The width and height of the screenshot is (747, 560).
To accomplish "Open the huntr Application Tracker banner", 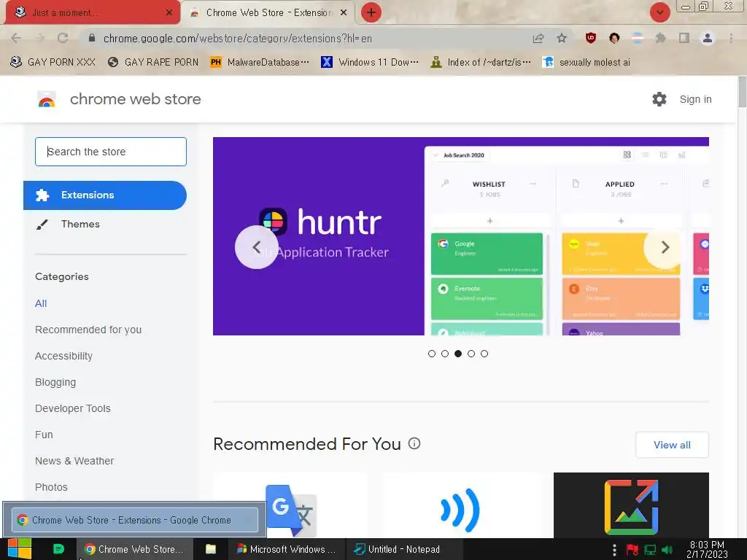I will [x=461, y=236].
